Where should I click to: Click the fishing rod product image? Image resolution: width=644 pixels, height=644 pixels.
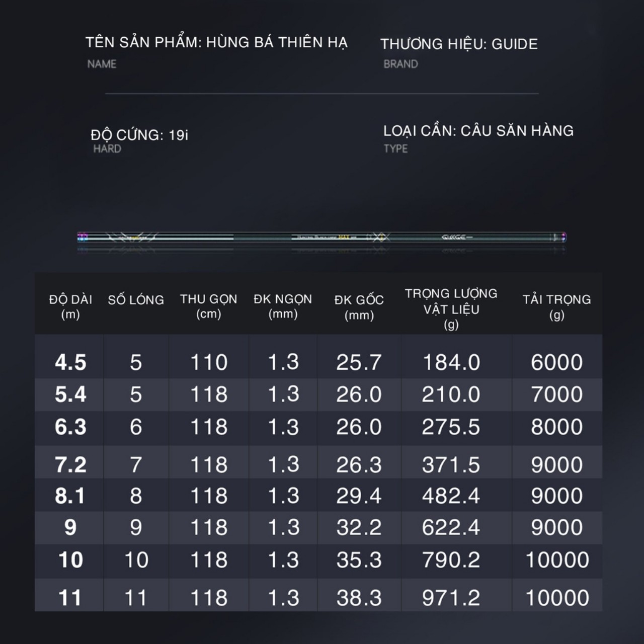[x=322, y=237]
